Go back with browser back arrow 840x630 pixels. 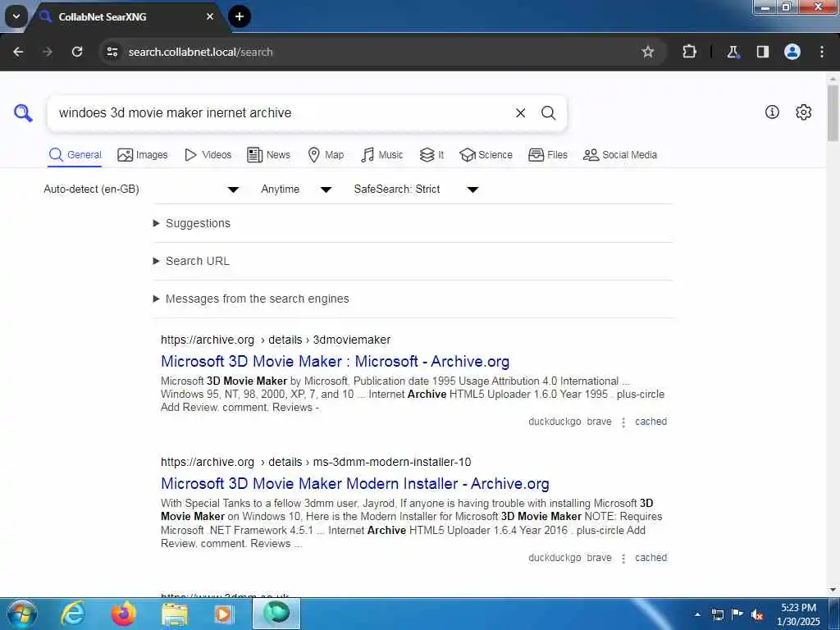(18, 52)
